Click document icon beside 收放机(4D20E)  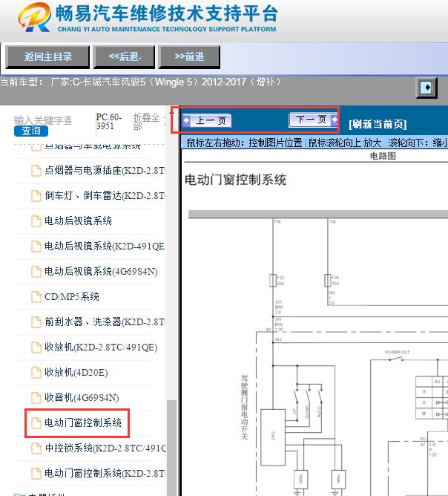click(36, 373)
